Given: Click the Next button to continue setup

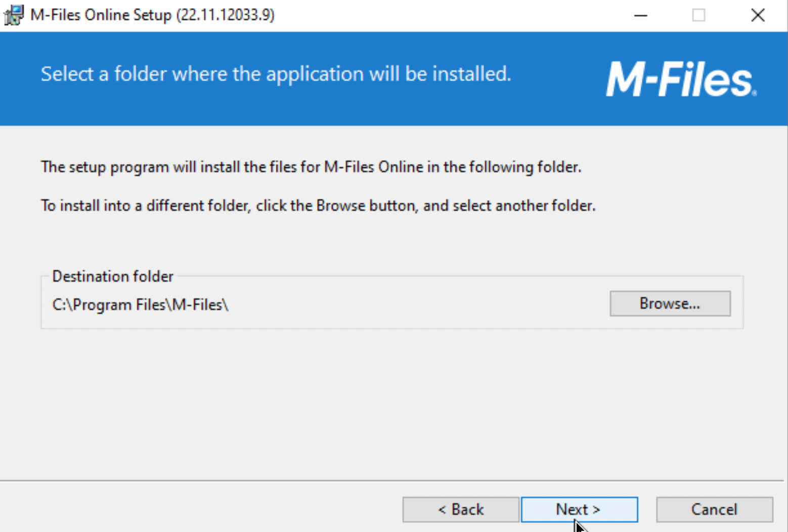Looking at the screenshot, I should (579, 509).
